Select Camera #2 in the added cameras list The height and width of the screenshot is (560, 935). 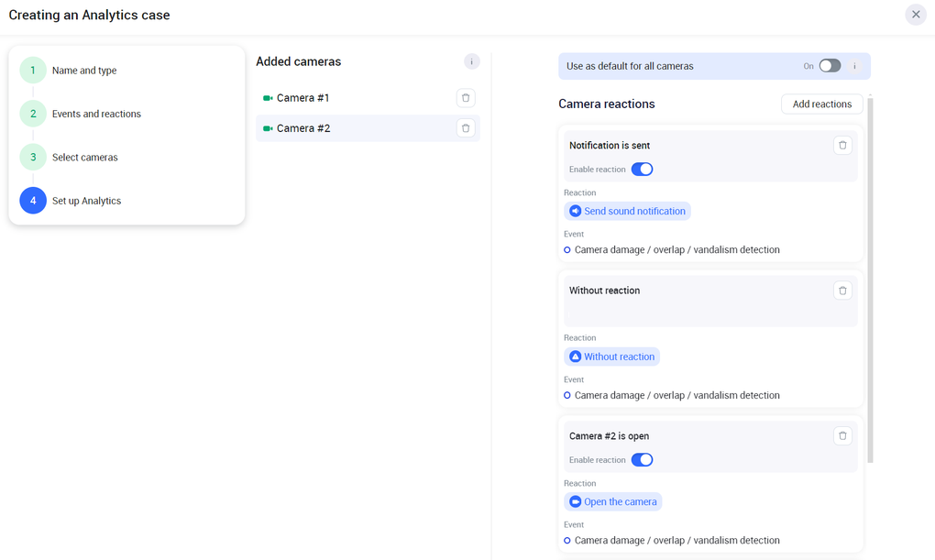click(303, 128)
